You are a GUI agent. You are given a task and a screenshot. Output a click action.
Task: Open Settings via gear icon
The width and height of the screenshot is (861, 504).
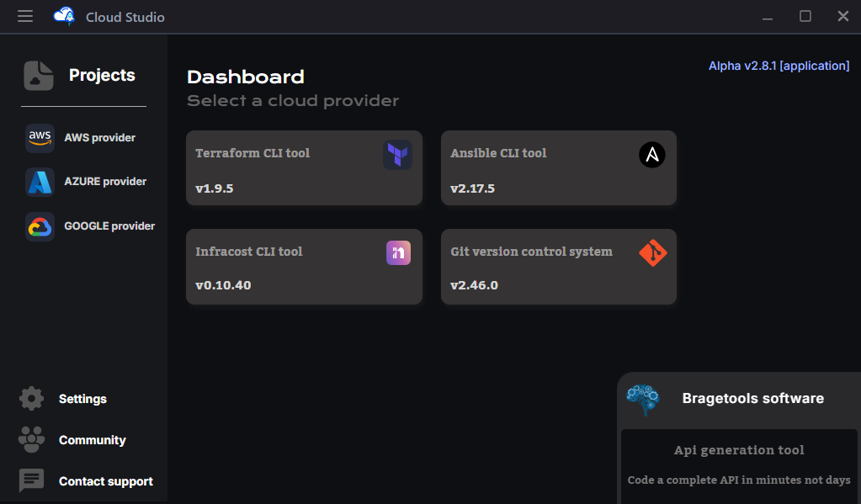[x=32, y=399]
